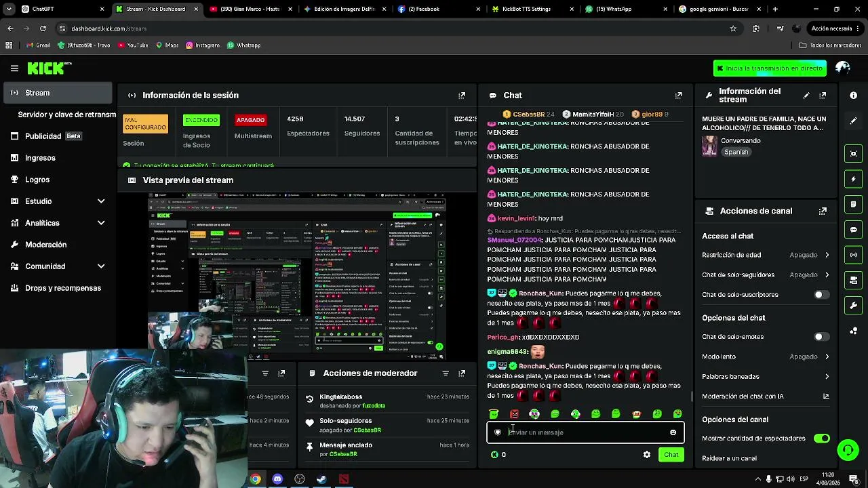The image size is (868, 488).
Task: Select the Conversando category label
Action: click(740, 141)
